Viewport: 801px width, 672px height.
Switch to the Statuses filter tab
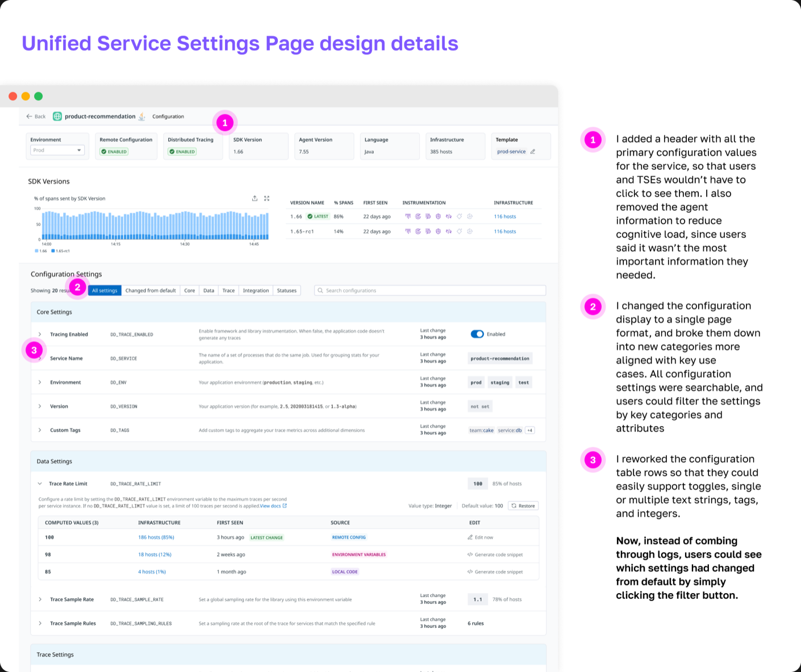(x=287, y=290)
